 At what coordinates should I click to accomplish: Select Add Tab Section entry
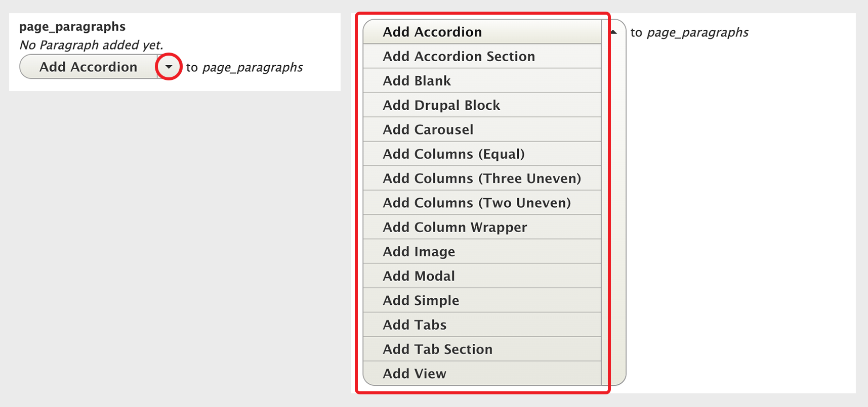click(x=482, y=349)
